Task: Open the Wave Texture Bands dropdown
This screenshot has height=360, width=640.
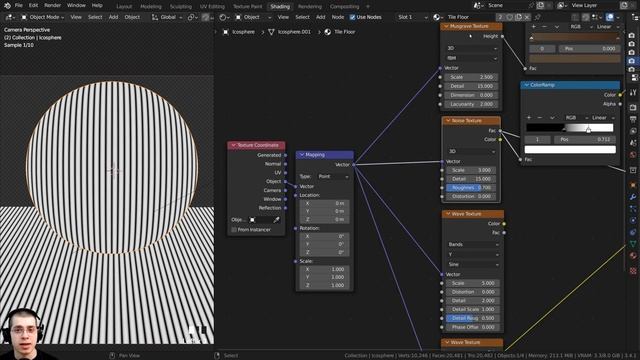Action: 473,244
